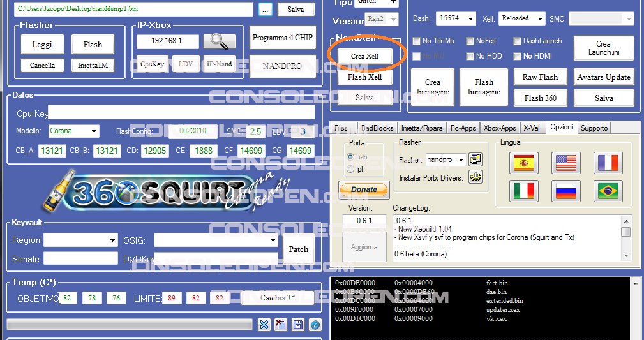Switch to the BadBlocks tab
This screenshot has height=340, width=644.
[377, 128]
